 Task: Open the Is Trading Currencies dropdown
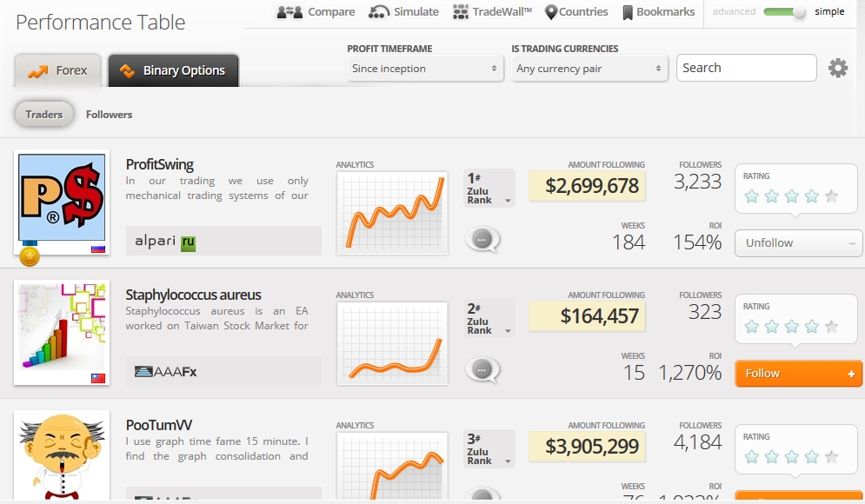[589, 69]
